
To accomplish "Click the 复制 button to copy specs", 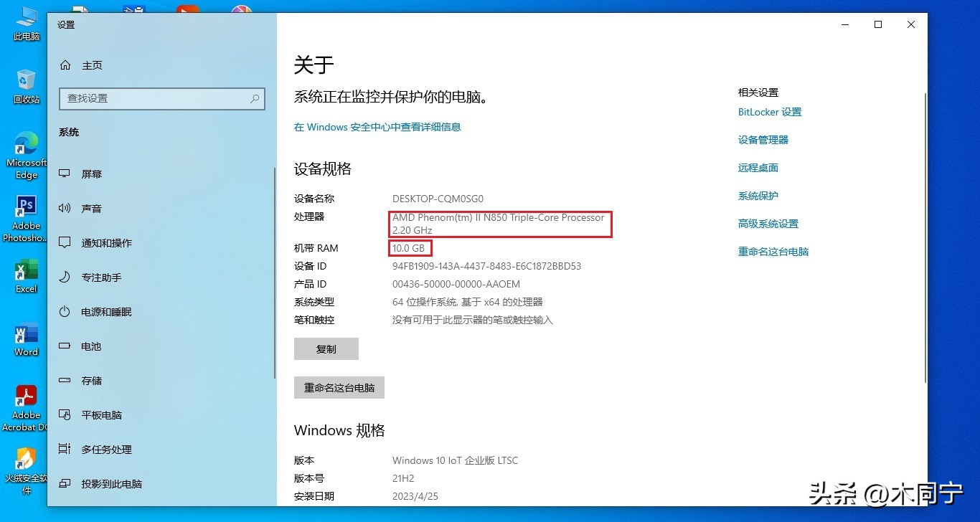I will [326, 349].
